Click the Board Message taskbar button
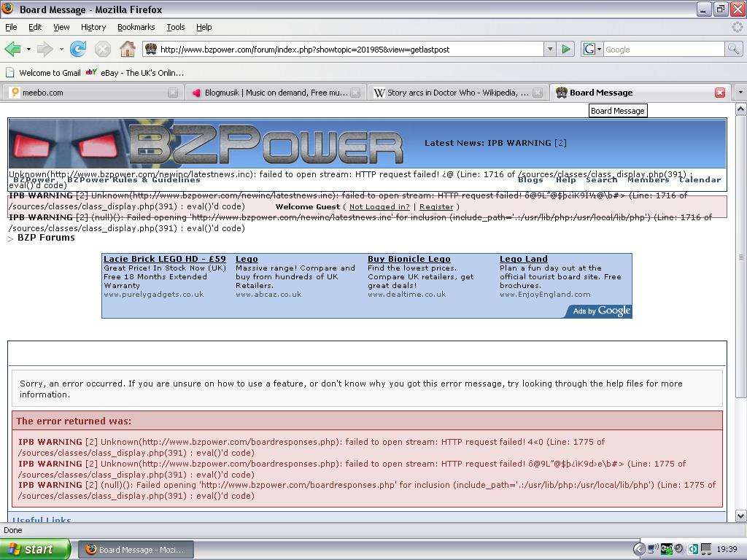The height and width of the screenshot is (560, 747). click(x=136, y=550)
